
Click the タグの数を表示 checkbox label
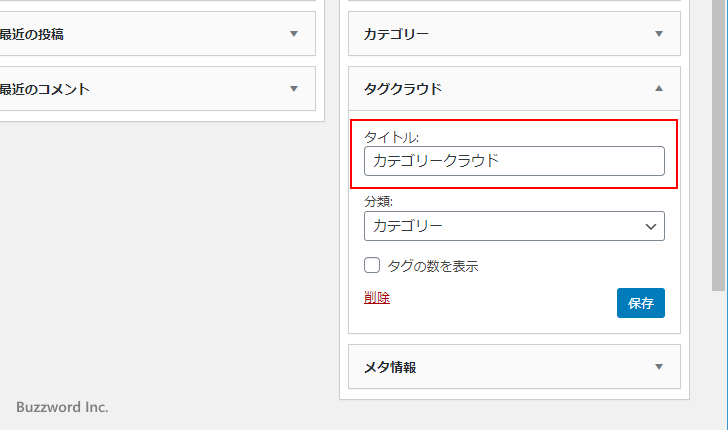pyautogui.click(x=432, y=266)
